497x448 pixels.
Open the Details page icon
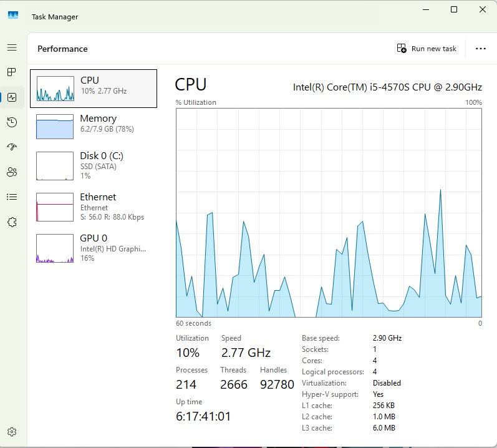point(12,197)
